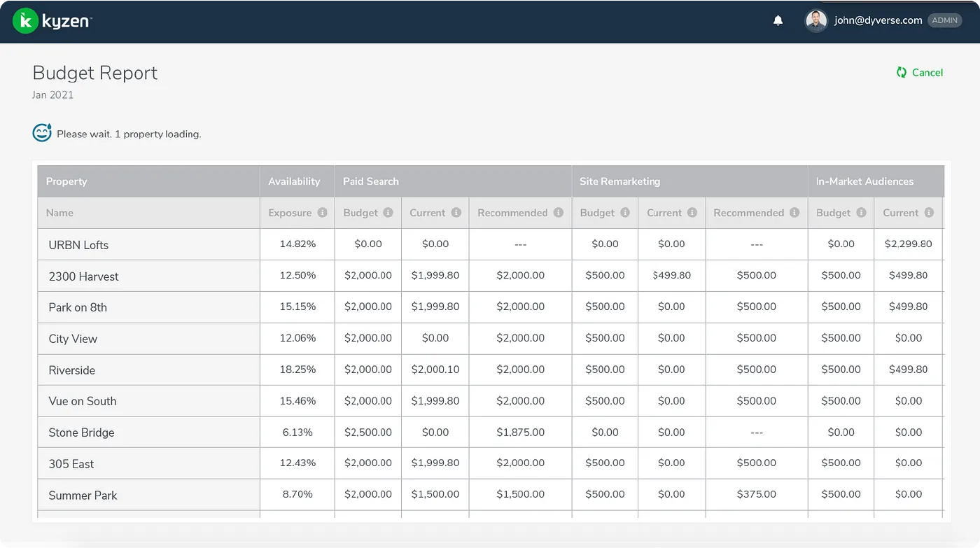The width and height of the screenshot is (980, 548).
Task: Click the ADMIN badge
Action: [x=944, y=21]
